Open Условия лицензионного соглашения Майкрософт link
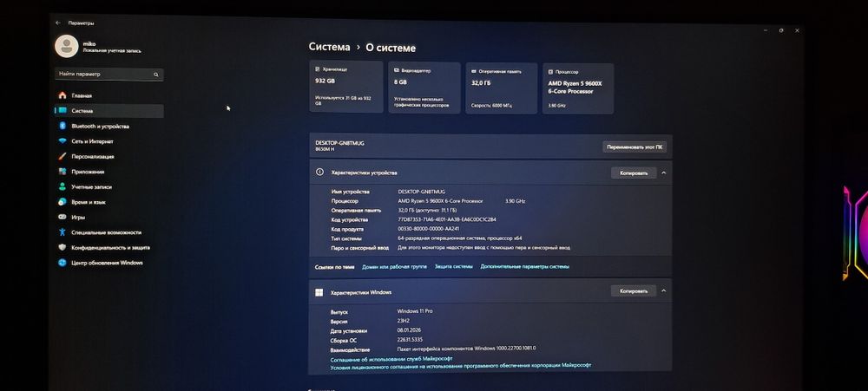 coord(461,366)
